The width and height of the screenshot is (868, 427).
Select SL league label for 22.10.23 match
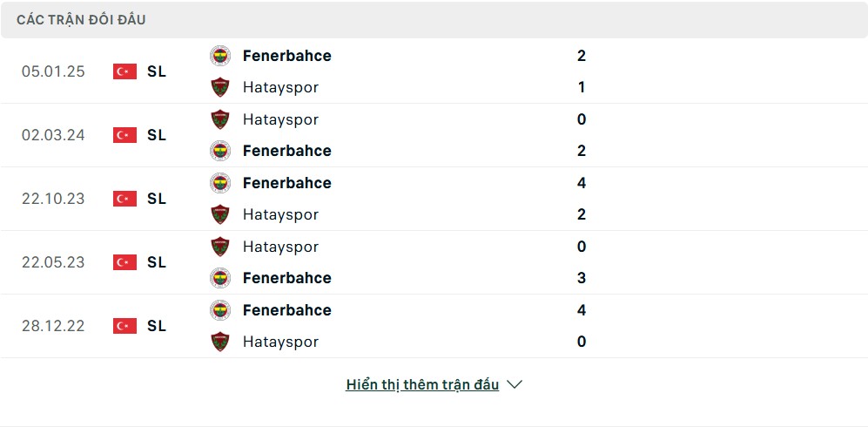point(157,199)
